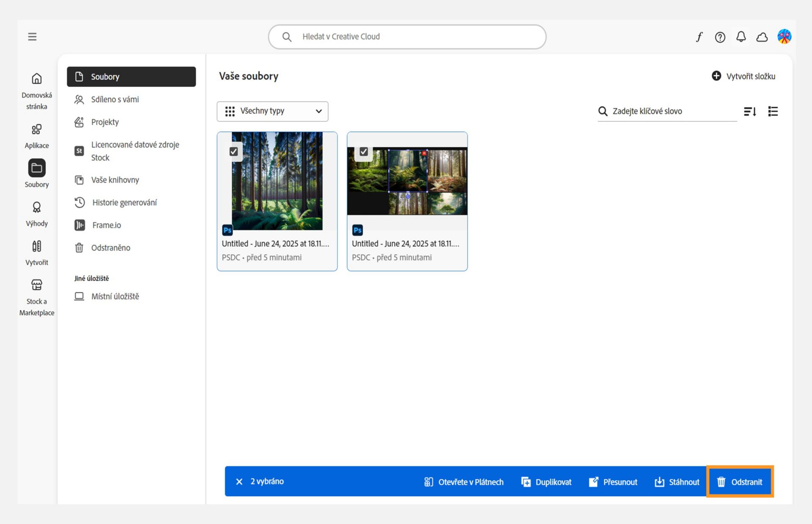Select Soubory in the sidebar menu
812x524 pixels.
pyautogui.click(x=131, y=76)
